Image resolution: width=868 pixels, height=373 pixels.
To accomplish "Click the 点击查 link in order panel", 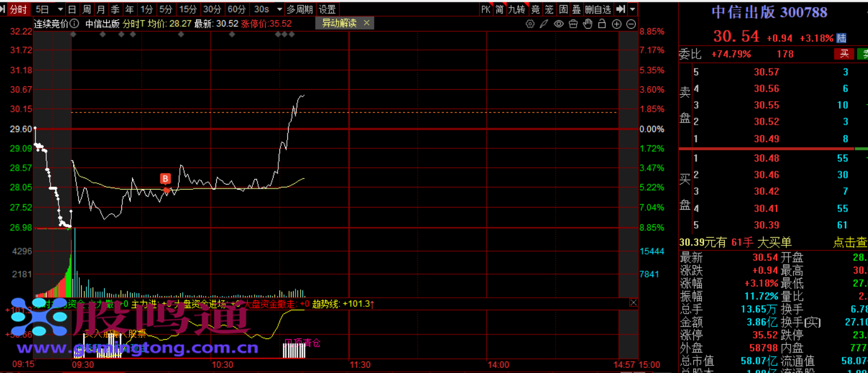I will point(850,243).
